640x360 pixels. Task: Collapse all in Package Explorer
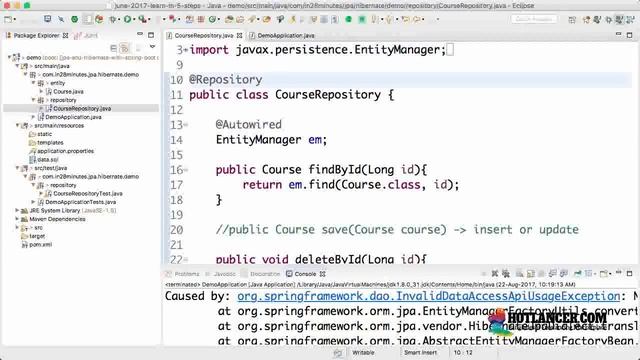coord(114,49)
